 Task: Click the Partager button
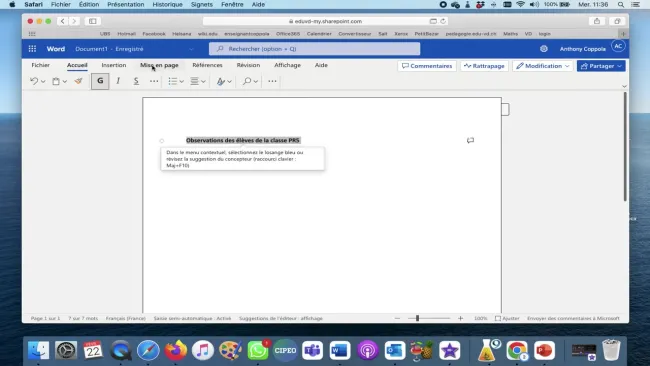[601, 66]
